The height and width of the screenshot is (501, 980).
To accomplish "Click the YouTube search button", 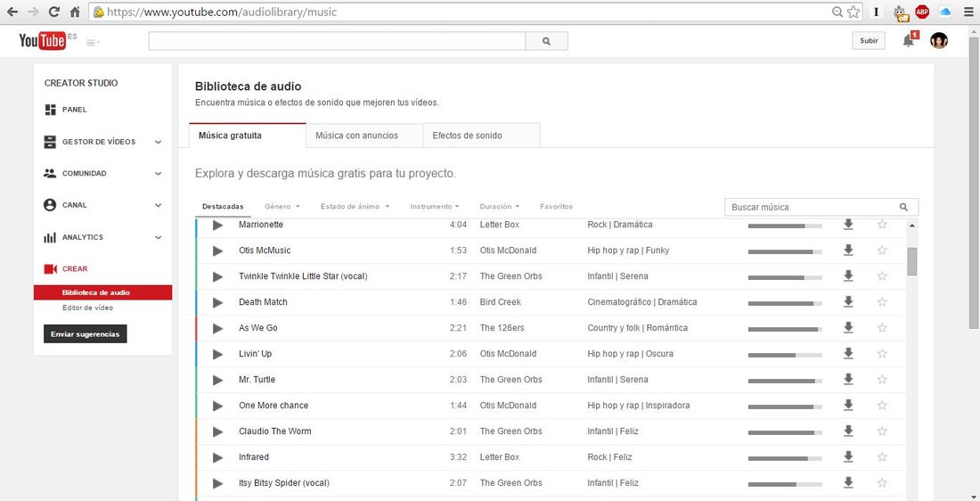I will pyautogui.click(x=547, y=41).
